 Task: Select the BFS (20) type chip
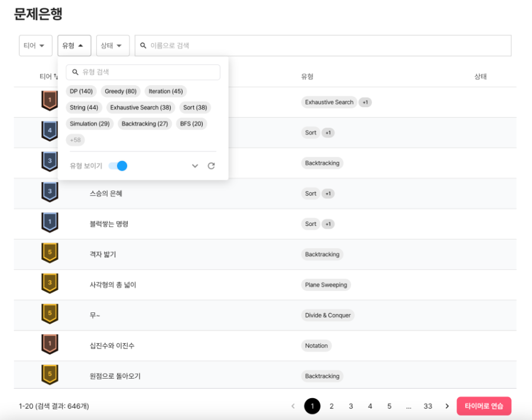coord(192,124)
